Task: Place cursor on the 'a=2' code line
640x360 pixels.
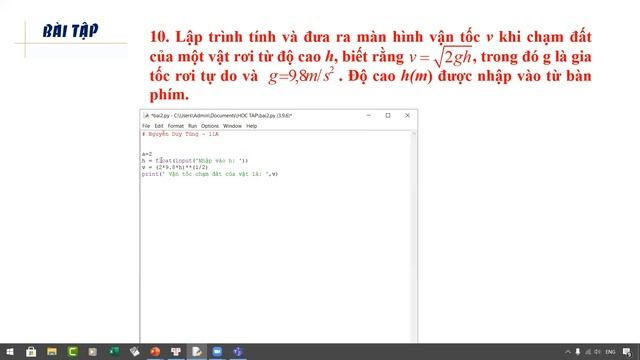Action: click(147, 154)
